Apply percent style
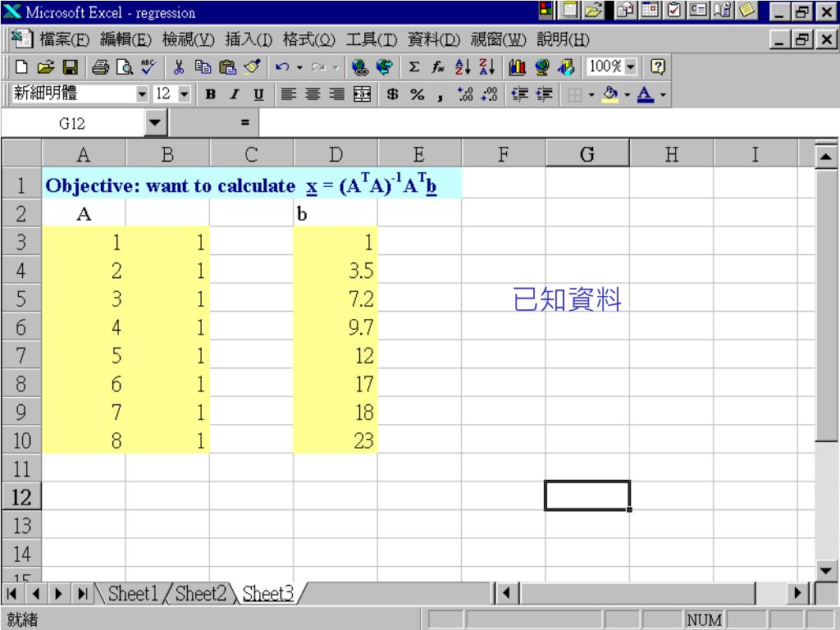Image resolution: width=840 pixels, height=630 pixels. (x=418, y=95)
